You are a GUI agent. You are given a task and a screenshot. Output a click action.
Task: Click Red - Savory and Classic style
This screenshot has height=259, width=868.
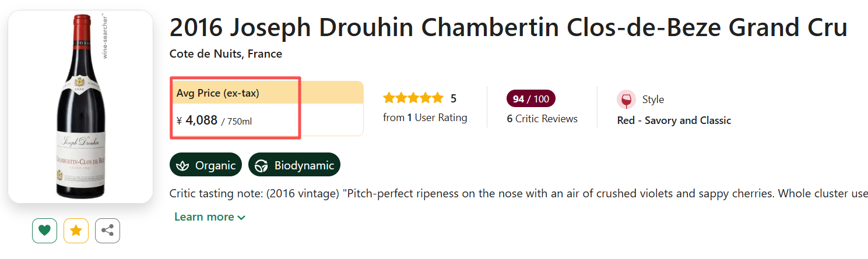point(674,120)
